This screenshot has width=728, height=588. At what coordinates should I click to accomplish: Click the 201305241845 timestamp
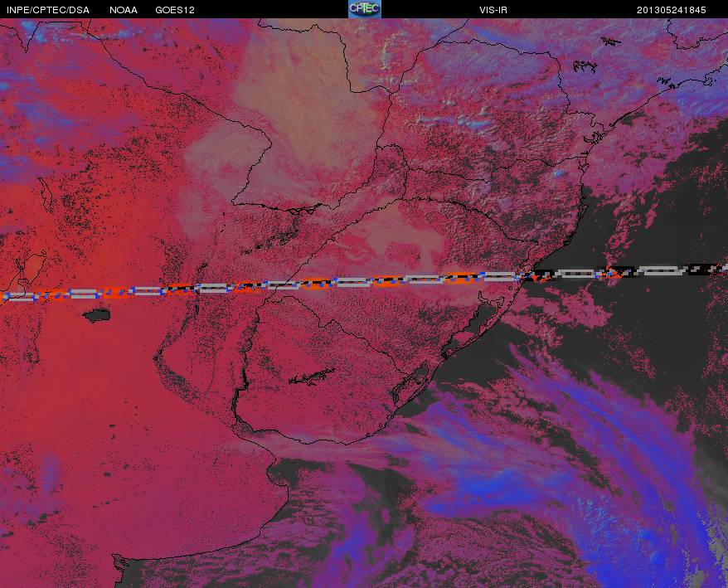671,10
